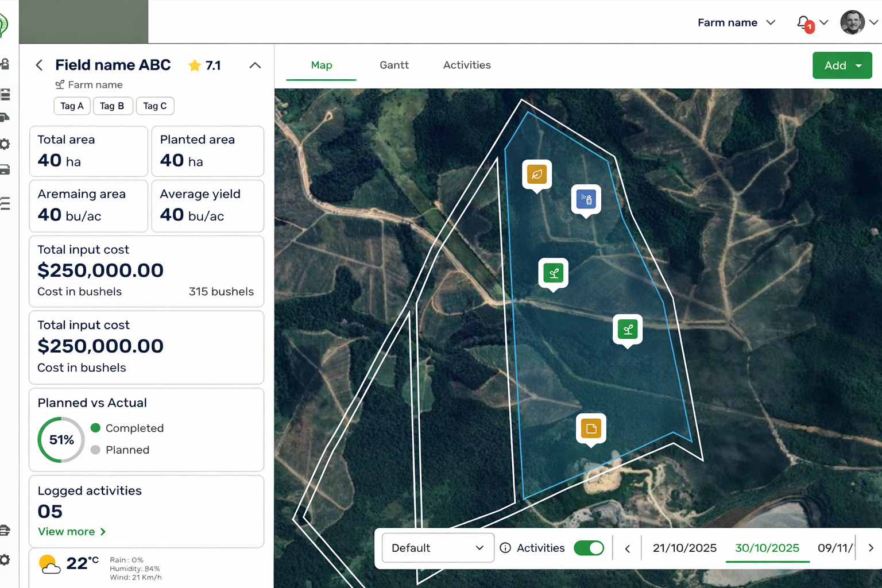Click the Planned vs Actual heading
Viewport: 882px width, 588px height.
tap(92, 403)
